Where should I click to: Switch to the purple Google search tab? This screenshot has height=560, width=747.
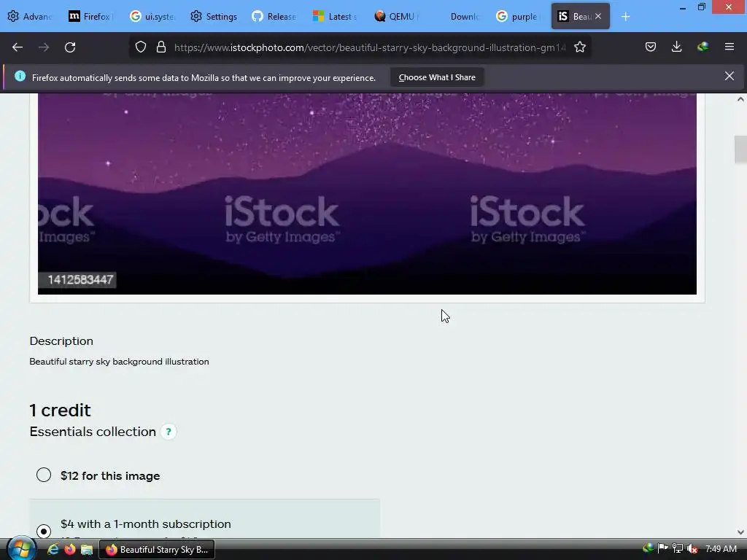click(x=519, y=17)
